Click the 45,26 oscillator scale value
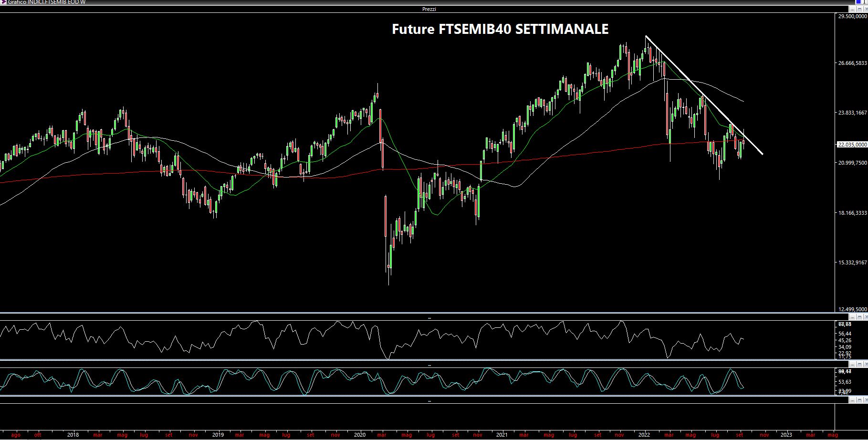This screenshot has width=868, height=440. [x=845, y=340]
